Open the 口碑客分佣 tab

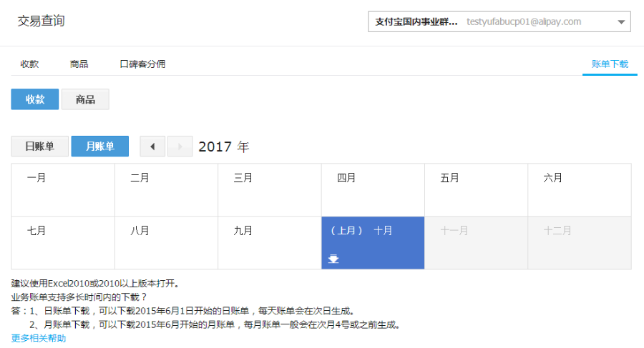(x=142, y=64)
